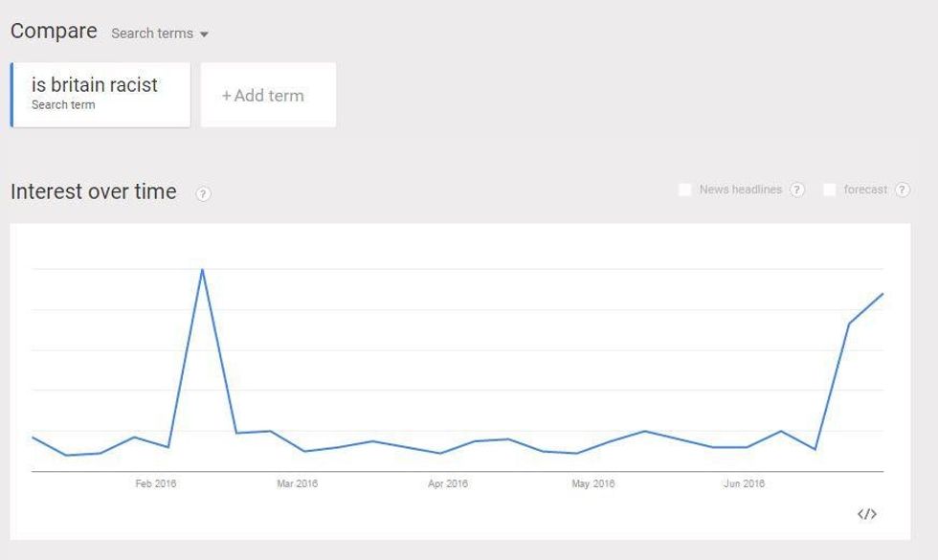Image resolution: width=938 pixels, height=560 pixels.
Task: Open the embed code icon below chart
Action: (x=866, y=514)
